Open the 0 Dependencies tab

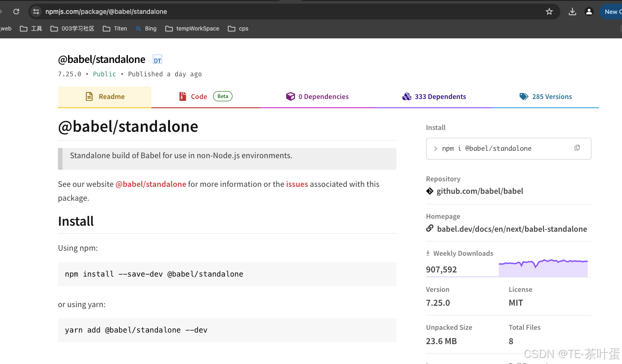[317, 97]
